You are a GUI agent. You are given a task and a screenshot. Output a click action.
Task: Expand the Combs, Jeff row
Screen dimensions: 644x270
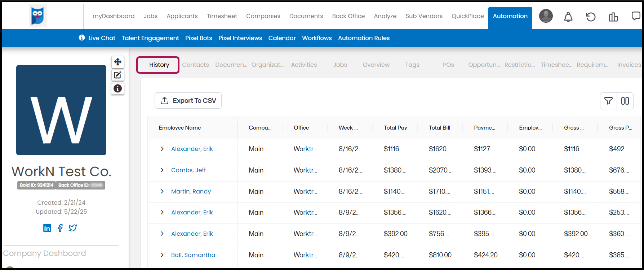point(162,170)
